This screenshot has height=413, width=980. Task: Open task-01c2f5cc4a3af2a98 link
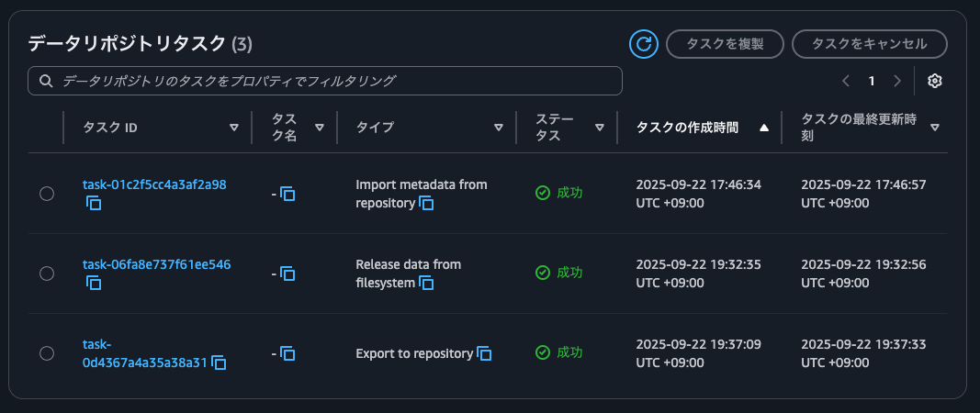point(154,184)
